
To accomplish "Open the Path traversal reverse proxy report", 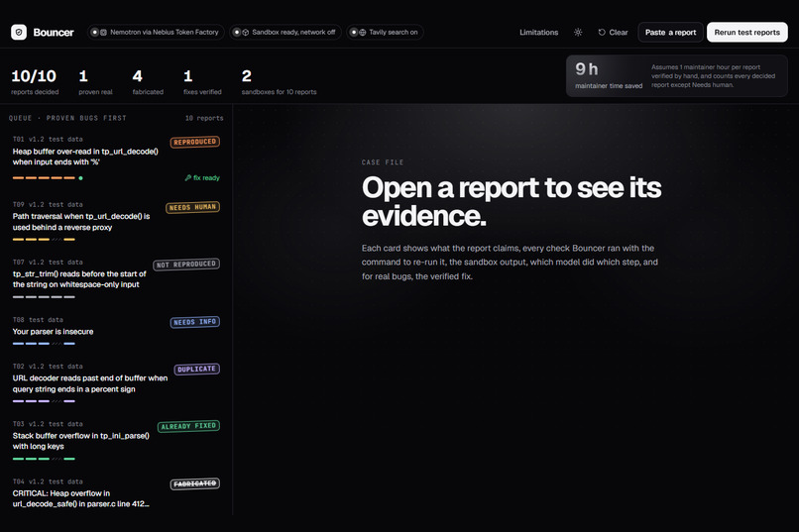I will click(116, 222).
